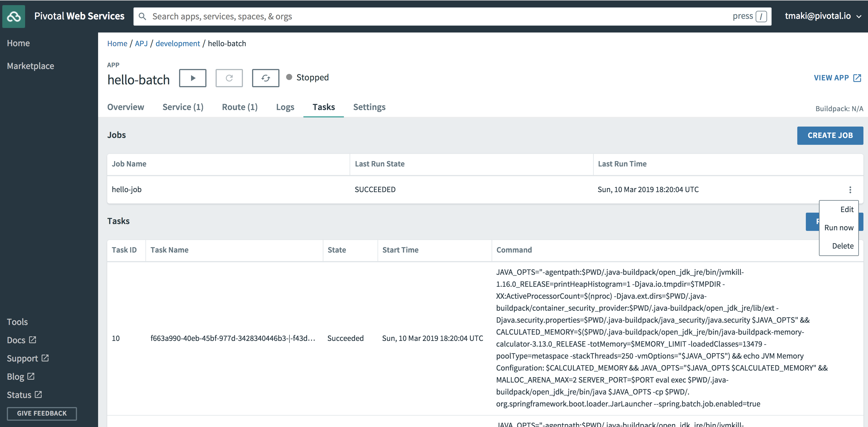Open Marketplace in the sidebar
Image resolution: width=868 pixels, height=427 pixels.
30,66
